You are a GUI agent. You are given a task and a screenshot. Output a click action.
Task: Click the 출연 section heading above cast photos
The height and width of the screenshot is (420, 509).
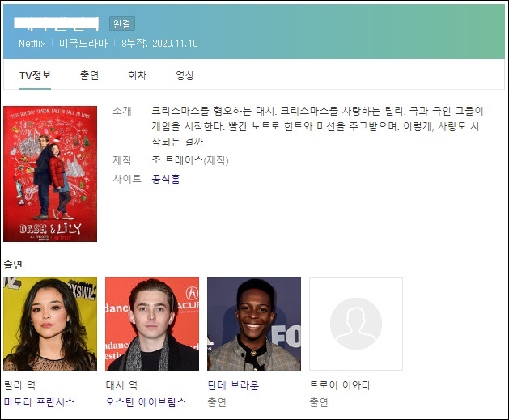[13, 265]
